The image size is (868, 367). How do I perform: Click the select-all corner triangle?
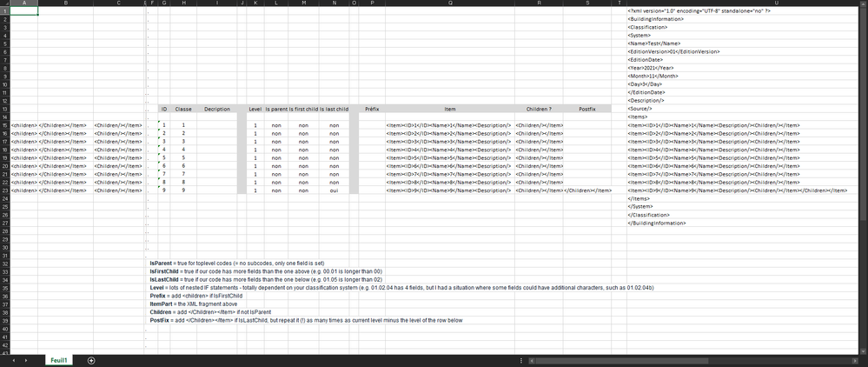pos(5,3)
